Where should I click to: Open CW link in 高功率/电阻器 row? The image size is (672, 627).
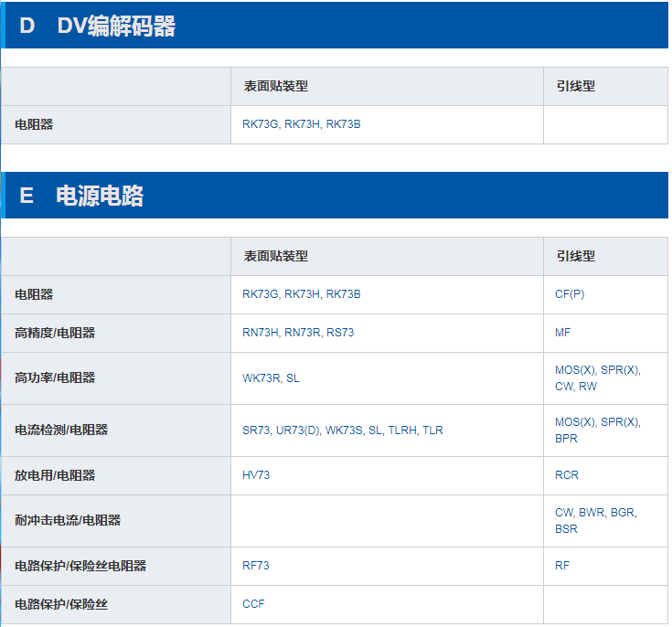click(x=563, y=387)
